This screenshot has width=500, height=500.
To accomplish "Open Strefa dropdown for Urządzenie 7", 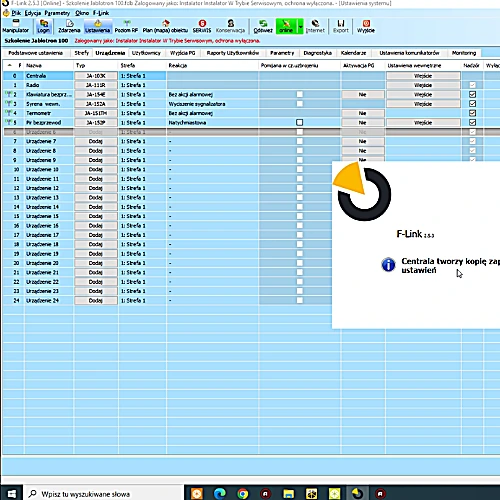I will coord(142,141).
